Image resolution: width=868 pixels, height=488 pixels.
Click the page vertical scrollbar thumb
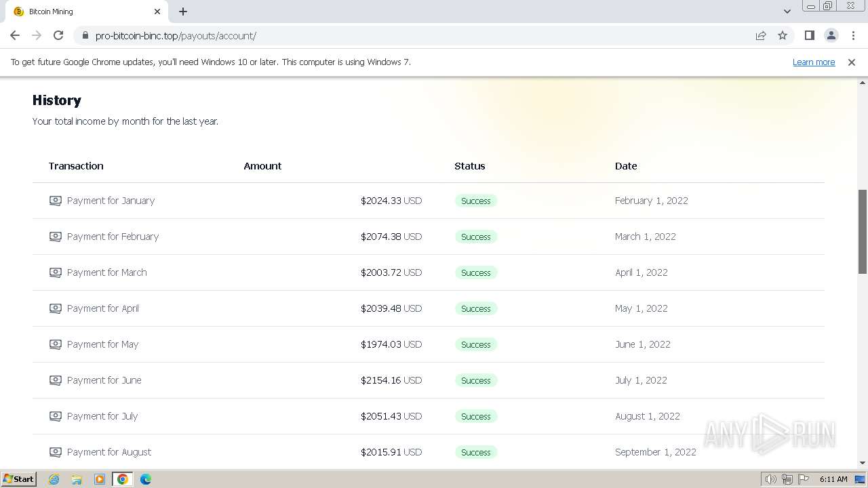pyautogui.click(x=863, y=231)
